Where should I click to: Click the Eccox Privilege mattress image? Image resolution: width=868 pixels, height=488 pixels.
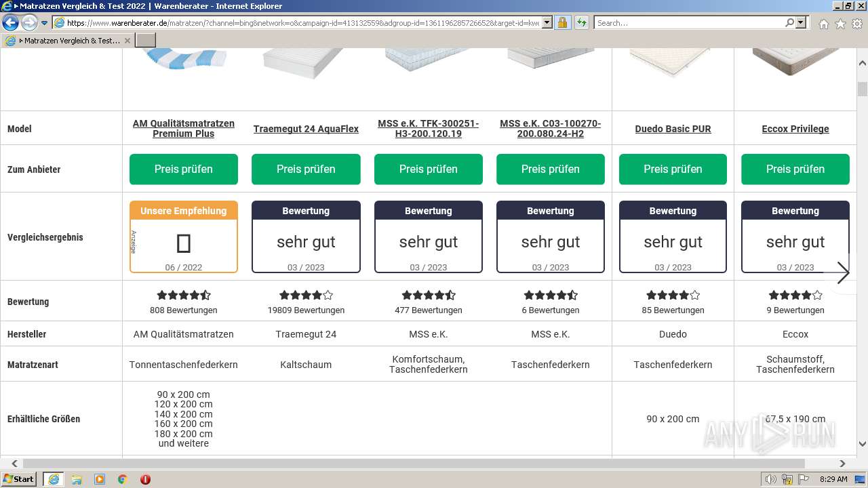click(x=795, y=61)
